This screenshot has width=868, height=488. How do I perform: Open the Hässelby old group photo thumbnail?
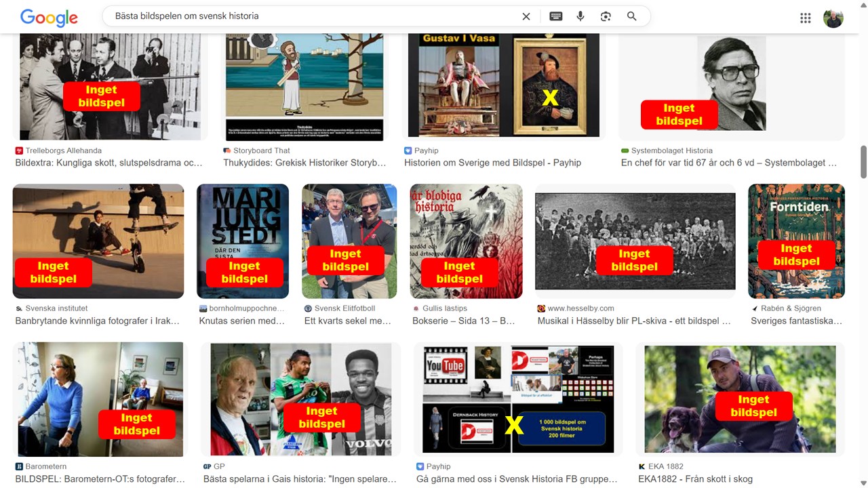pos(635,241)
